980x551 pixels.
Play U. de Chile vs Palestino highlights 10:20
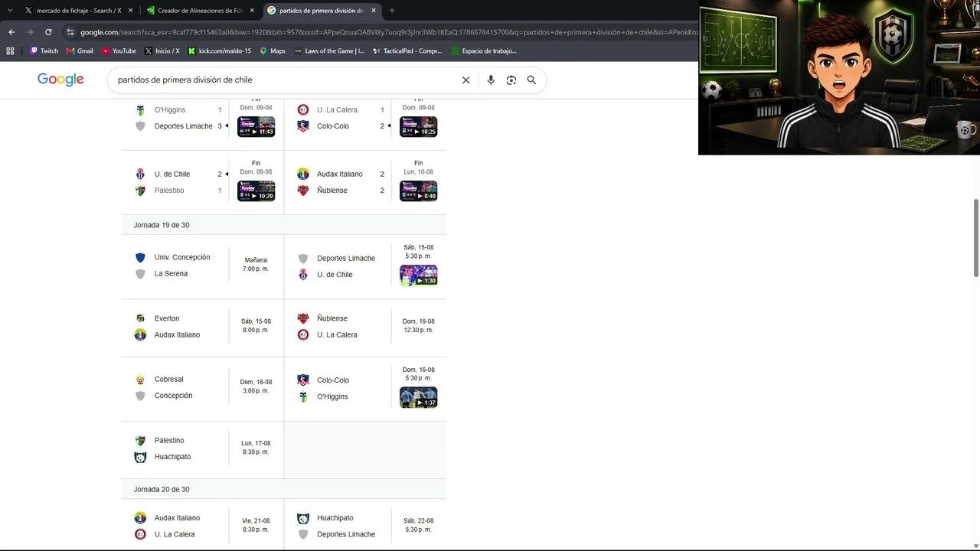click(256, 191)
